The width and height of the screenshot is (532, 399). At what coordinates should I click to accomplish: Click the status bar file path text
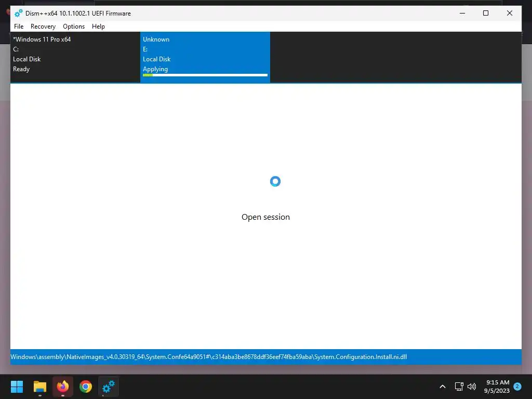(209, 357)
